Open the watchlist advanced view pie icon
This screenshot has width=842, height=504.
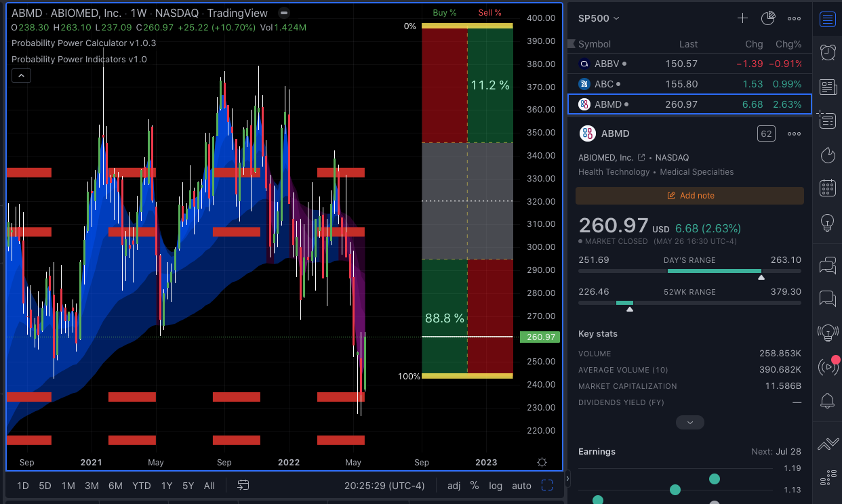click(x=767, y=18)
